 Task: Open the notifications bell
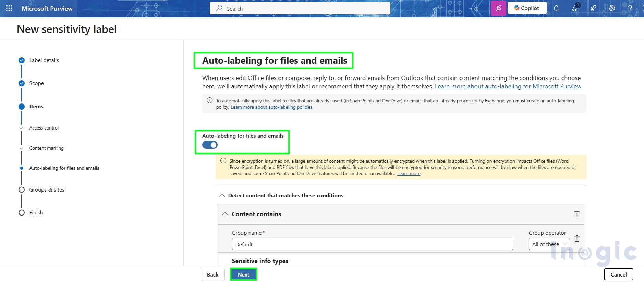click(556, 8)
